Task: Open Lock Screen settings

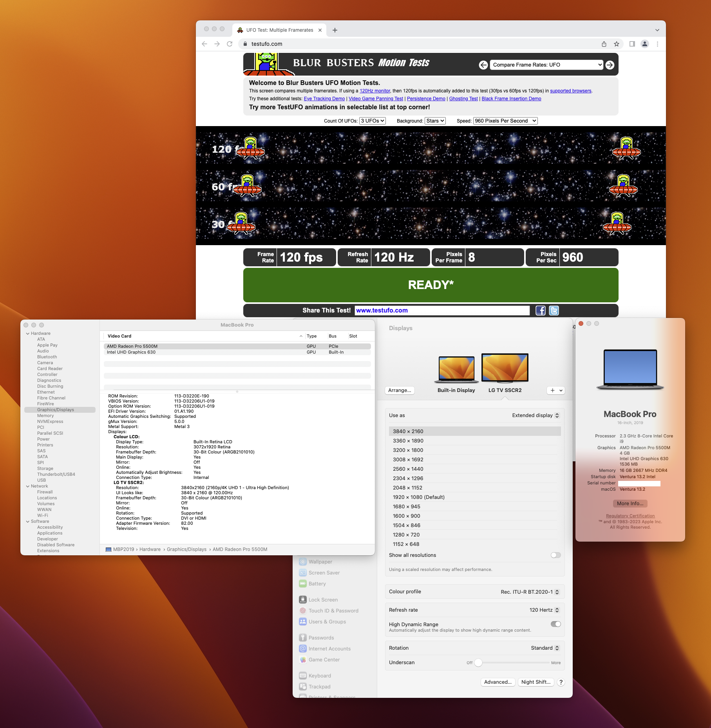Action: 318,600
